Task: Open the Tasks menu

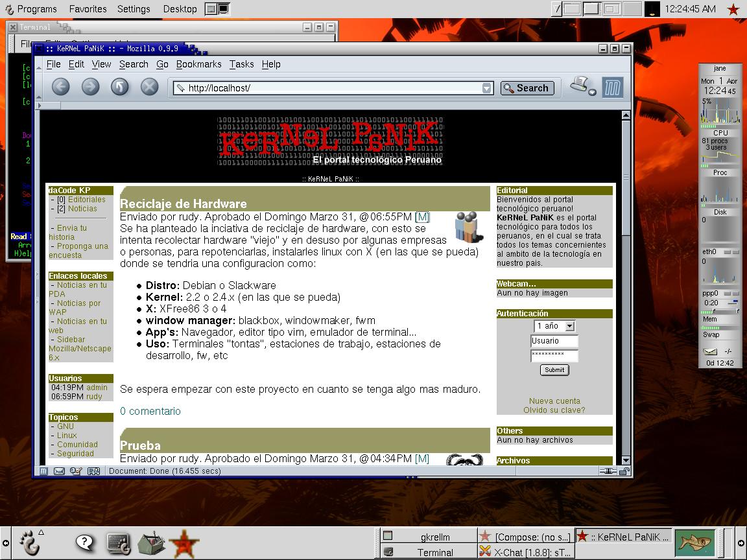Action: (241, 64)
